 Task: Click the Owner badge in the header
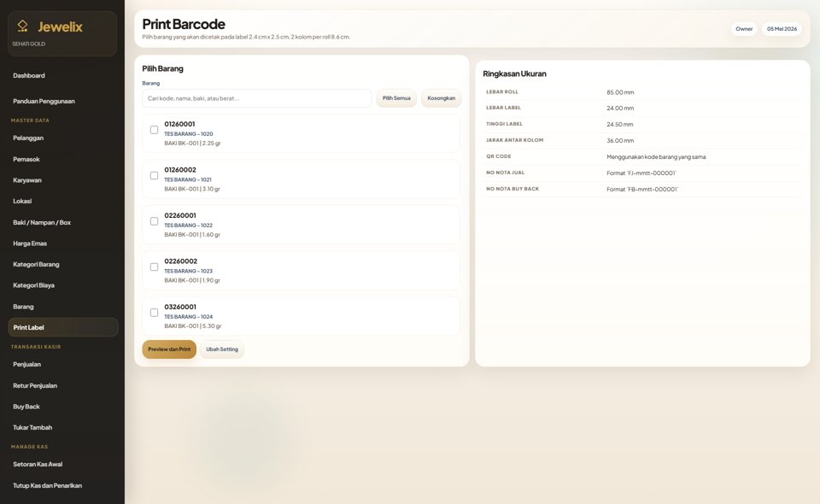(744, 29)
